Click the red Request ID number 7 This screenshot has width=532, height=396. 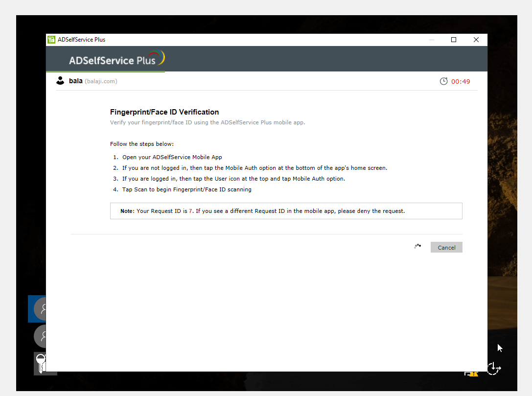(190, 211)
